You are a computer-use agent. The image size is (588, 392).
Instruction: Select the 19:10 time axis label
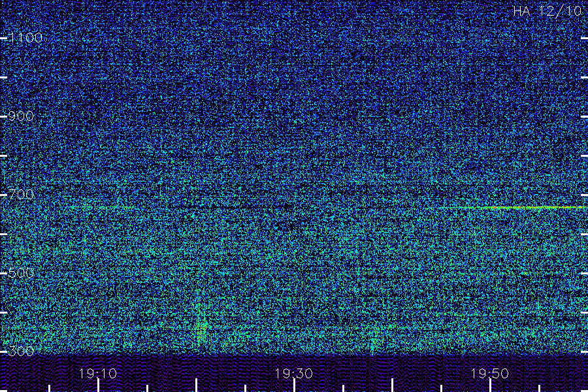98,374
